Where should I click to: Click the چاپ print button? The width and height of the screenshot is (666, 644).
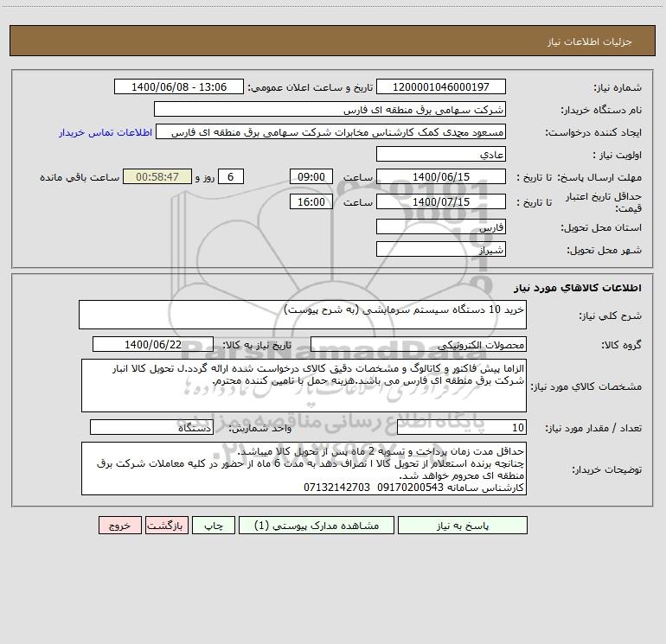pos(214,525)
